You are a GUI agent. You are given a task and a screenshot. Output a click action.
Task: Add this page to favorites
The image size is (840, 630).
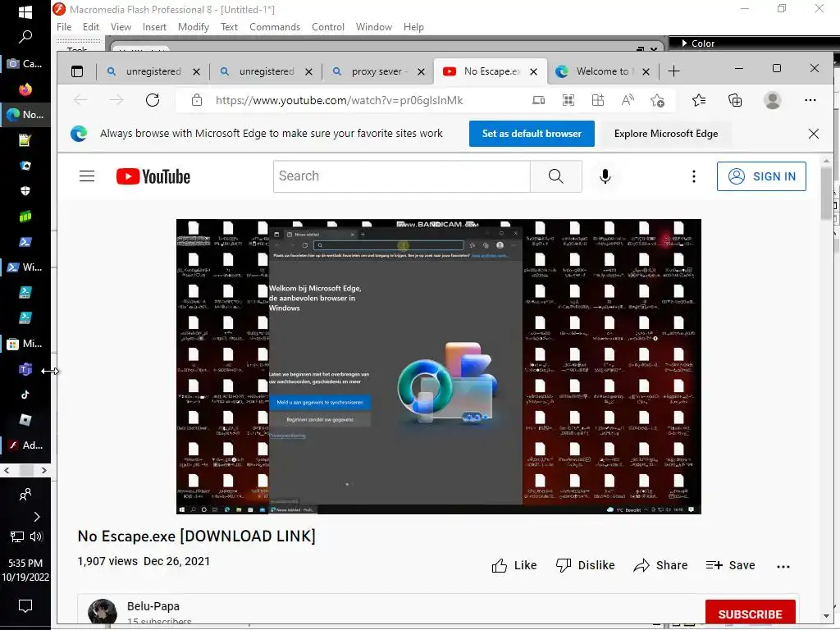(657, 100)
